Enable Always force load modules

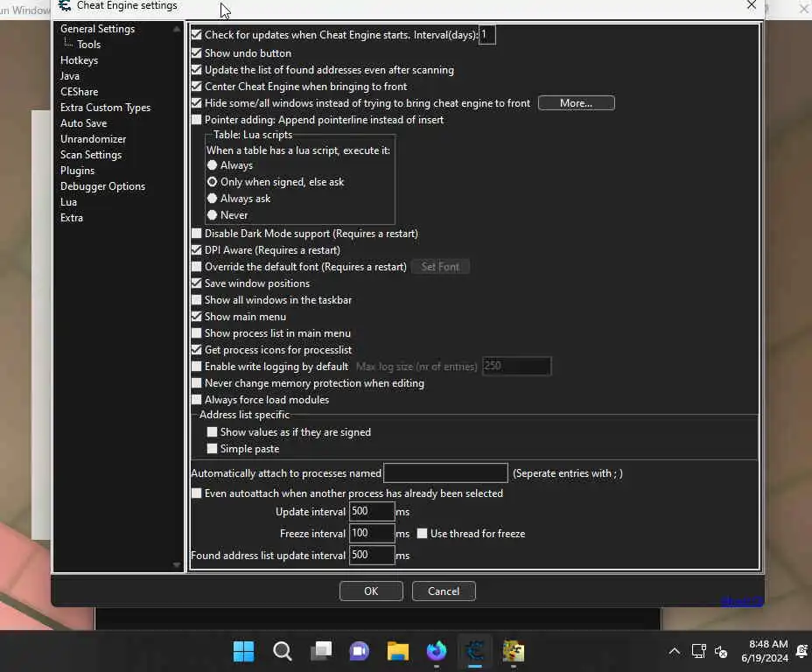pos(196,399)
